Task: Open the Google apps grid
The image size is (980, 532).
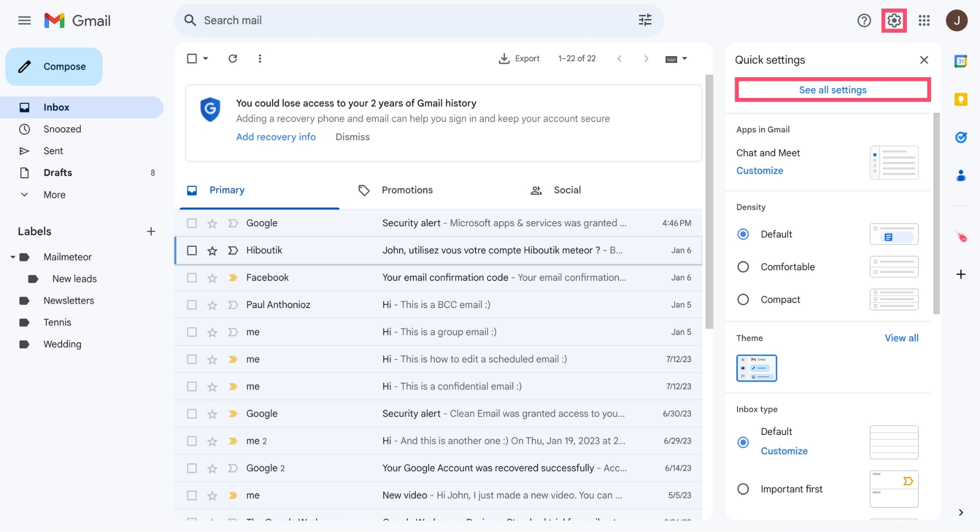Action: pyautogui.click(x=924, y=20)
